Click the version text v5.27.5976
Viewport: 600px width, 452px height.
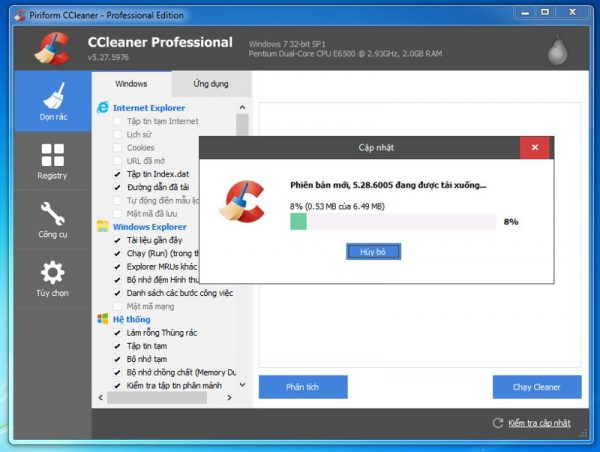click(108, 57)
